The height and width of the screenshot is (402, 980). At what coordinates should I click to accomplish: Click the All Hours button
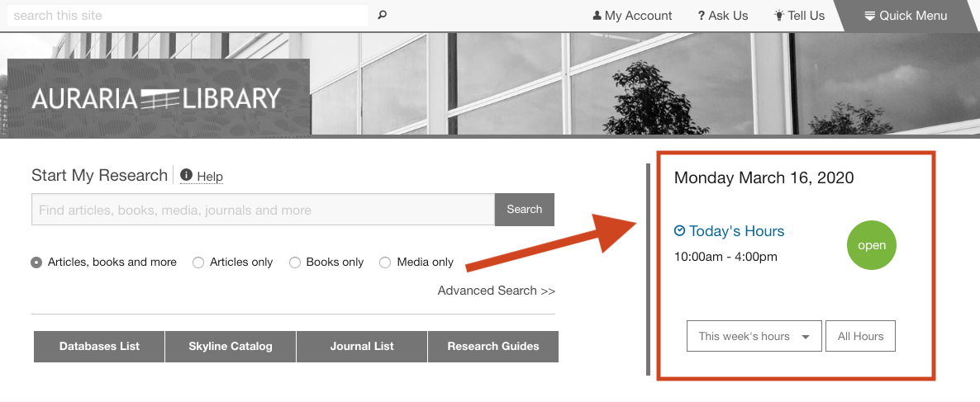click(x=861, y=337)
